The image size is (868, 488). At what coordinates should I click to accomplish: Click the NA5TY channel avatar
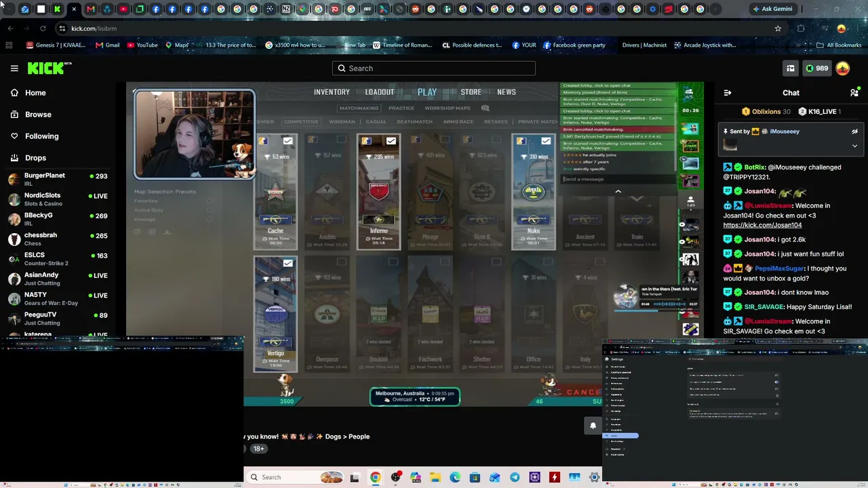tap(14, 298)
